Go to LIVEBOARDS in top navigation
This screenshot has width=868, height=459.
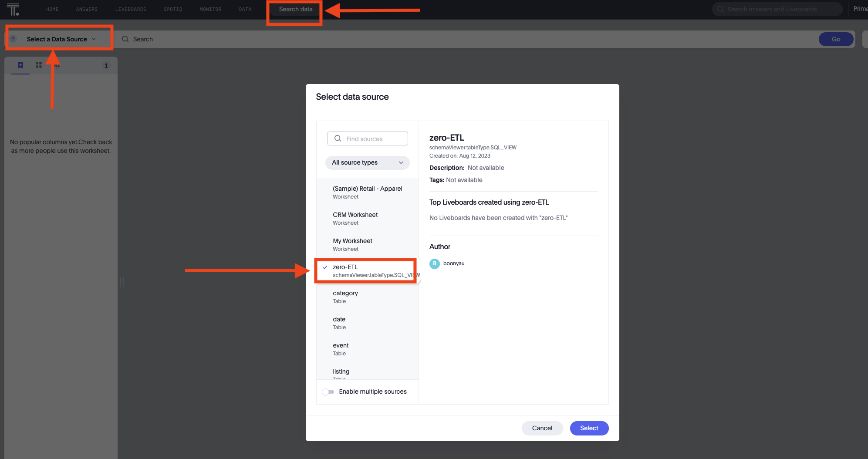131,9
